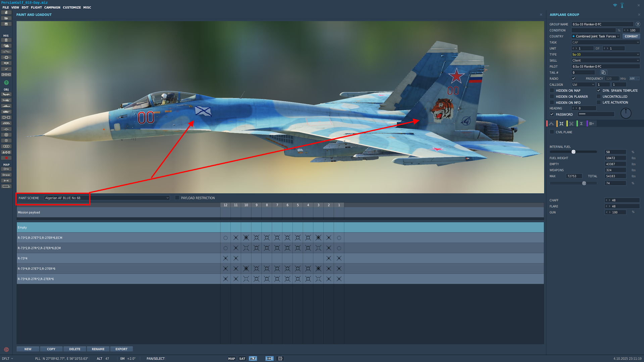Open the aircraft Type dropdown
The image size is (644, 362).
(x=605, y=54)
